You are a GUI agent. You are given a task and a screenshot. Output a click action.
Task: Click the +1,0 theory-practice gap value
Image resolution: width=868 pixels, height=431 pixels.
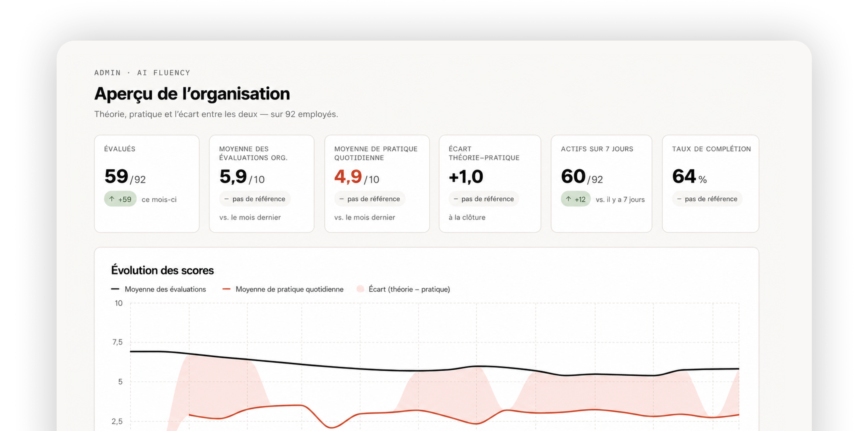tap(466, 177)
